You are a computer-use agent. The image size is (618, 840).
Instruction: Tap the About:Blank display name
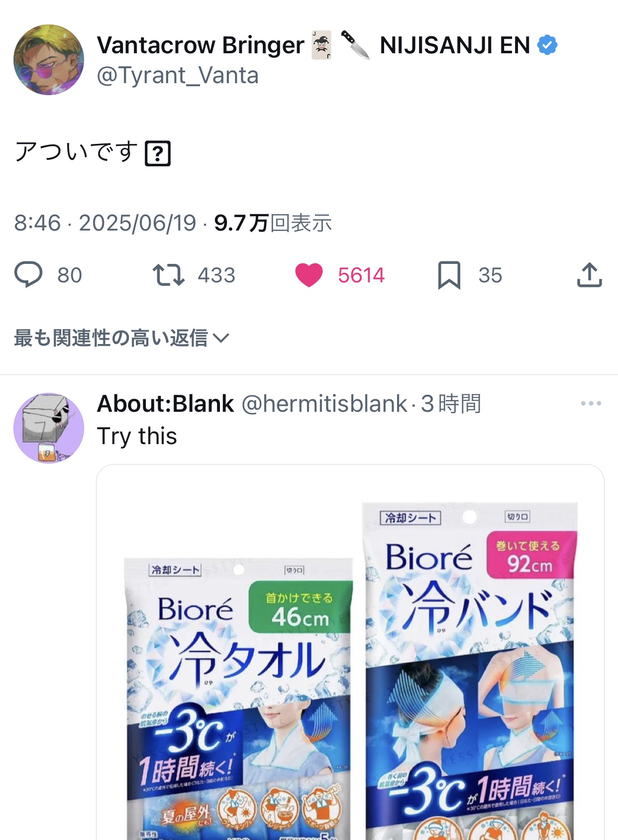tap(165, 403)
